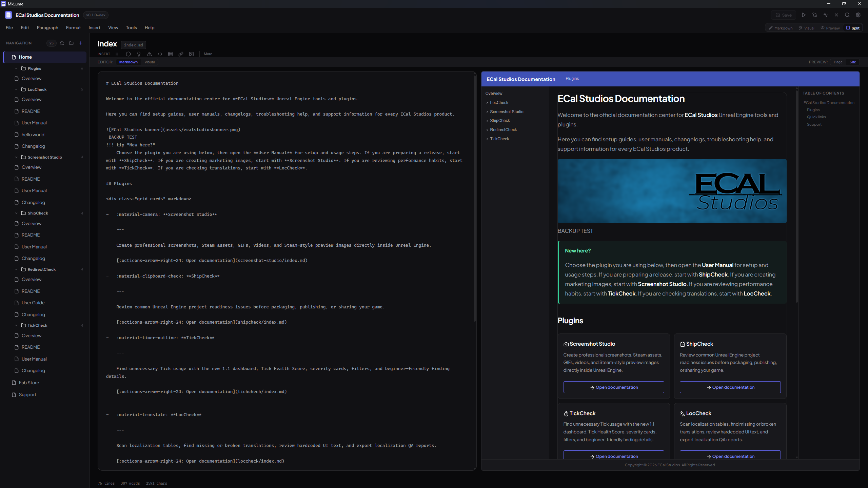Collapse the RedirectCheck folder in navigation

pyautogui.click(x=16, y=269)
